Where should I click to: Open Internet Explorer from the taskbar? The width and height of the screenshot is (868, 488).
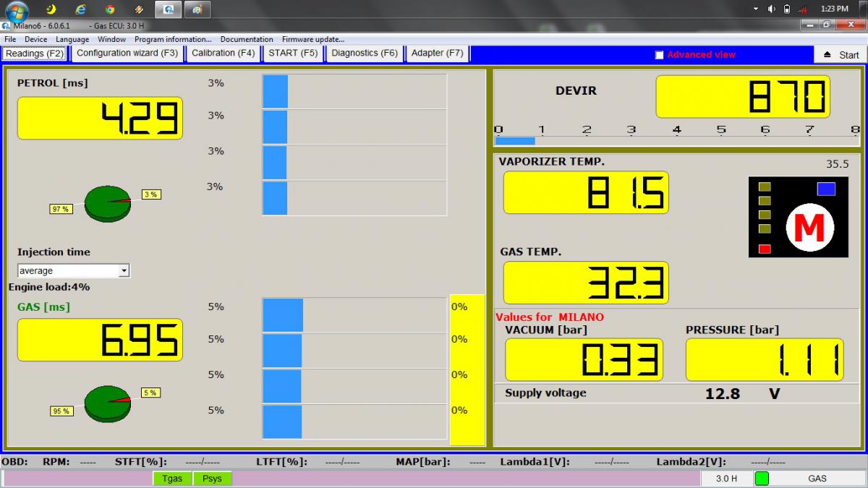click(x=80, y=9)
